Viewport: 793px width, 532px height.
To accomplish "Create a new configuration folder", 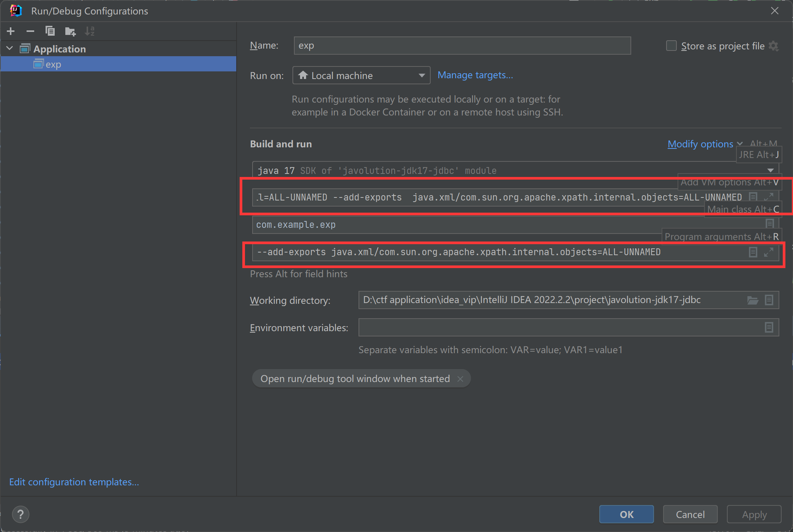I will pyautogui.click(x=70, y=31).
